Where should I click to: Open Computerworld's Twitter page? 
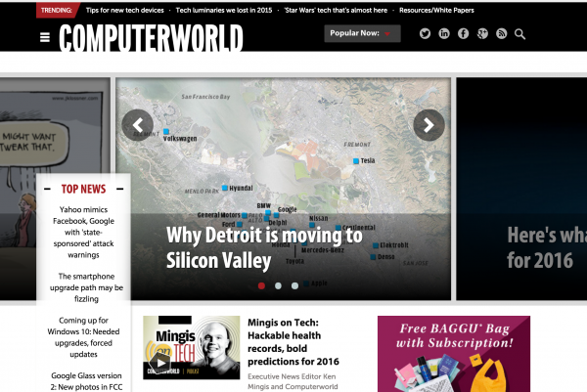click(425, 33)
